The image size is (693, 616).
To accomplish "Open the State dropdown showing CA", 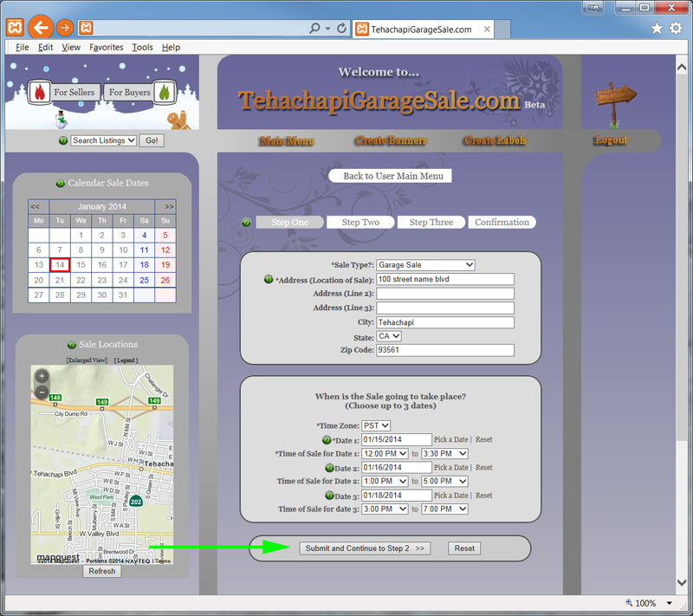I will point(389,336).
